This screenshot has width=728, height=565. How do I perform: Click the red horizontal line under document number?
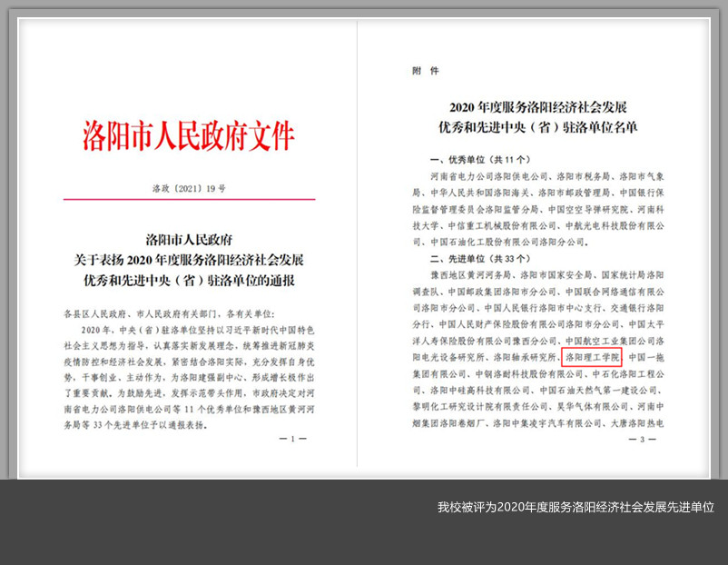189,199
